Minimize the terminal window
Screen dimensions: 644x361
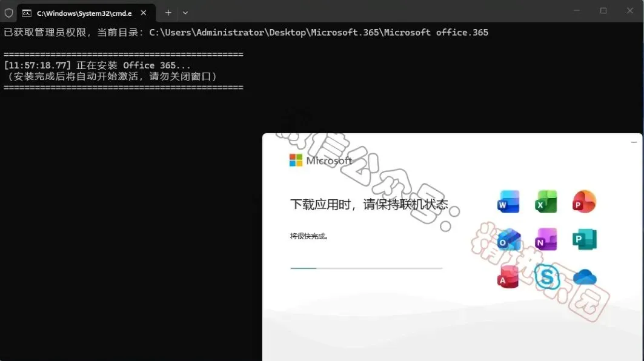click(x=577, y=11)
